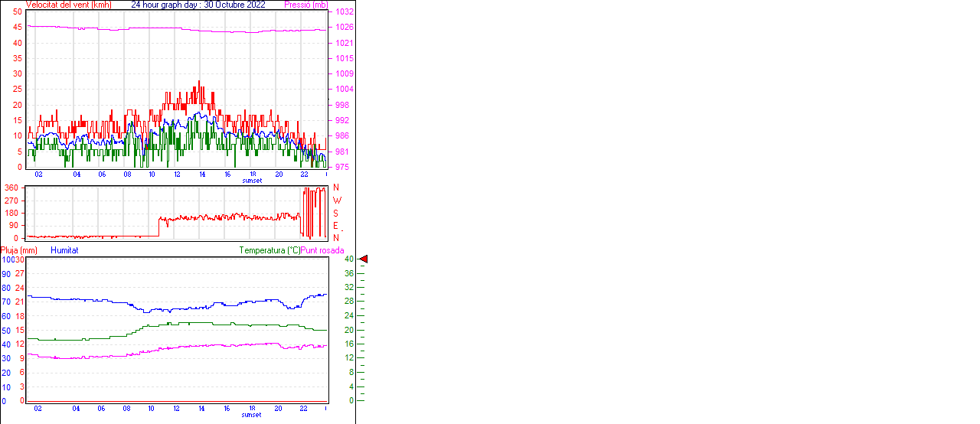Click the 'Pluja (mm)' legend label
Screen dimensions: 980x424
18,250
